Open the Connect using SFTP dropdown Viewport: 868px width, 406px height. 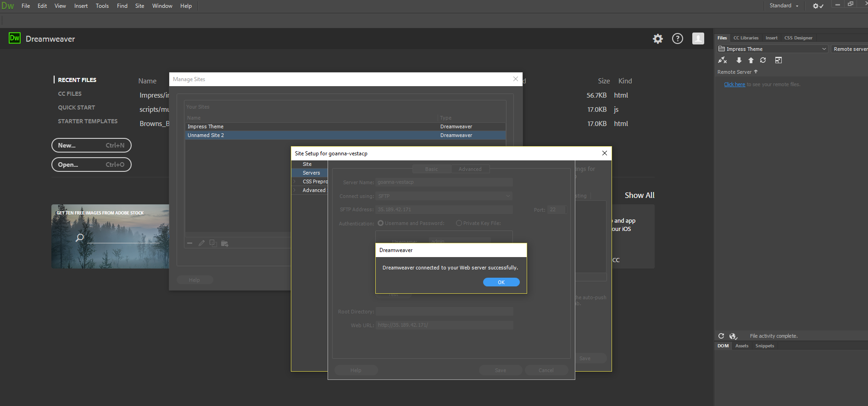[444, 196]
